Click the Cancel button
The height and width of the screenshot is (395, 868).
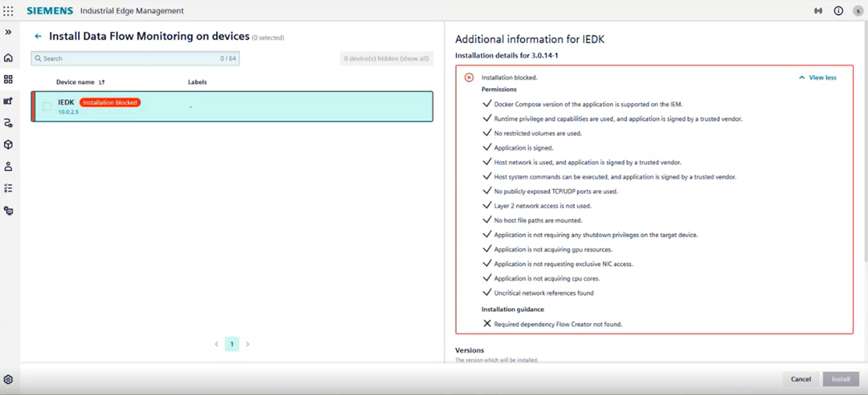coord(800,379)
